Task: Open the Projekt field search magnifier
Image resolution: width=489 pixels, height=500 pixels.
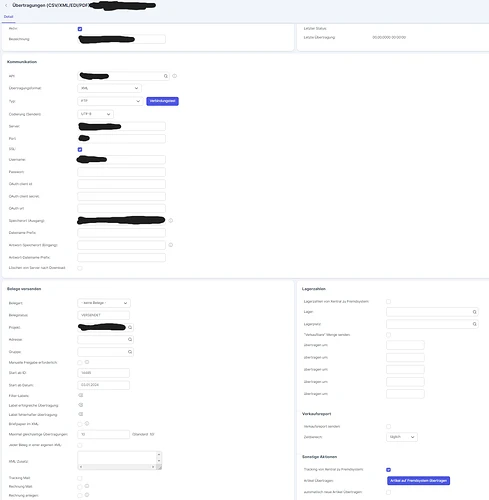Action: [130, 327]
